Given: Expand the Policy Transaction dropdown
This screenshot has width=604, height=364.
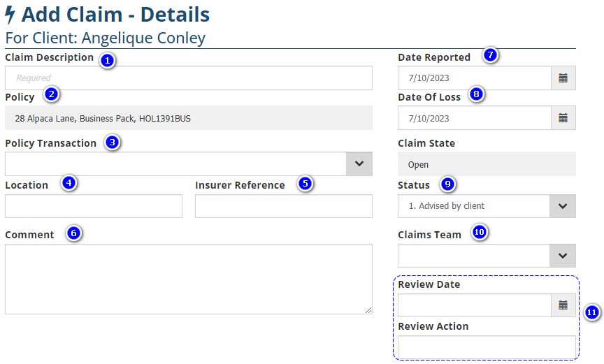Looking at the screenshot, I should pos(359,163).
